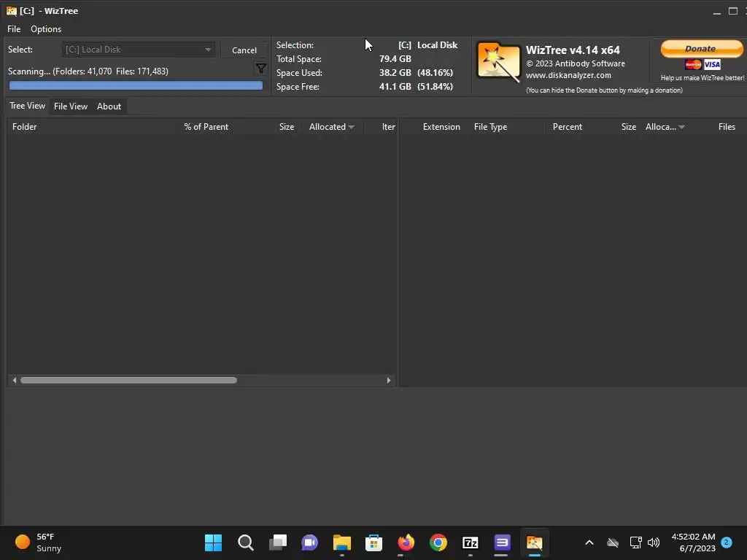747x560 pixels.
Task: Open File Explorer from taskbar
Action: tap(341, 542)
